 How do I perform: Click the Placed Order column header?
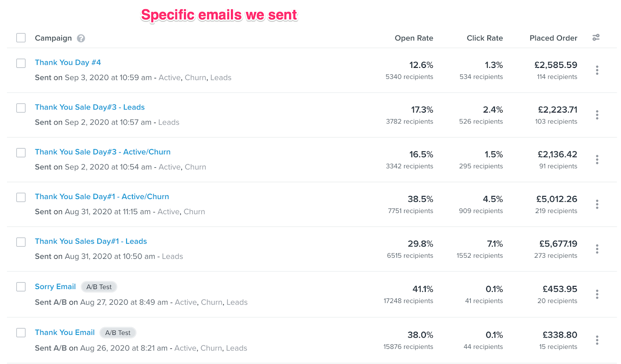pyautogui.click(x=553, y=38)
